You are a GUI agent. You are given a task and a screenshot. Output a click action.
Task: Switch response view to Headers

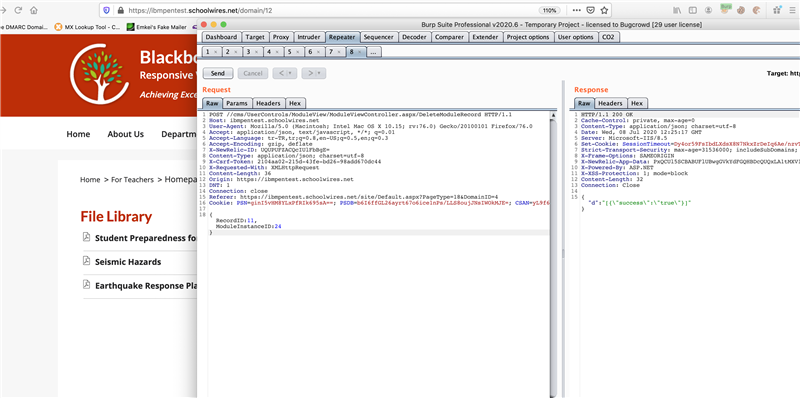tap(610, 103)
